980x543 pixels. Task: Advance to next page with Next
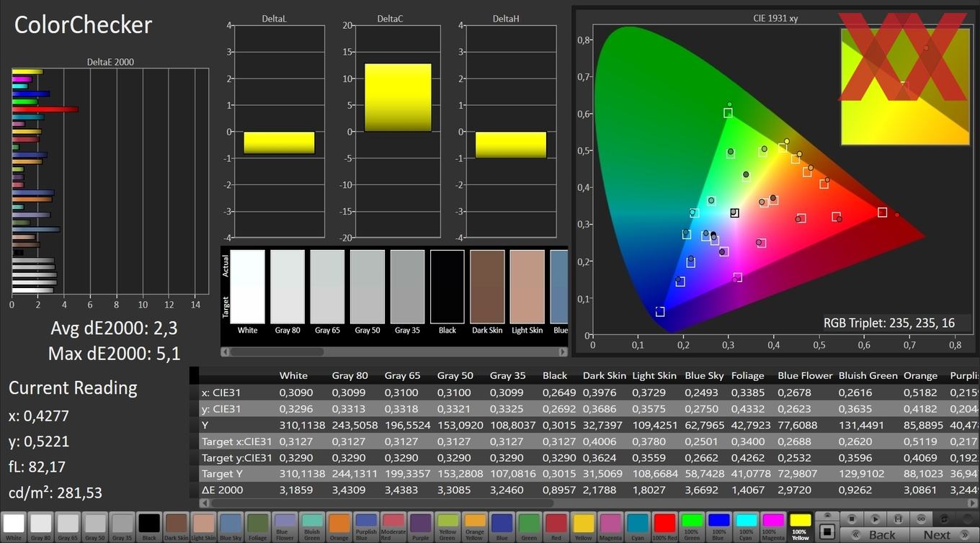[x=945, y=534]
